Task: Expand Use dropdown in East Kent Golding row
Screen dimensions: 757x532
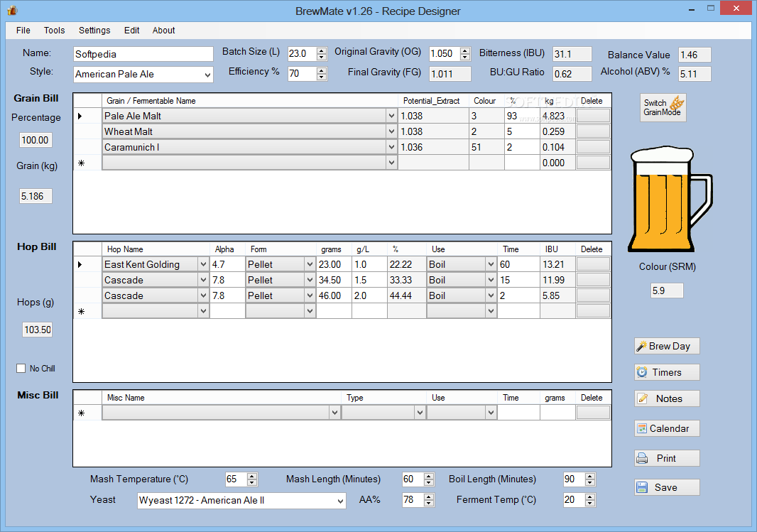Action: [491, 264]
